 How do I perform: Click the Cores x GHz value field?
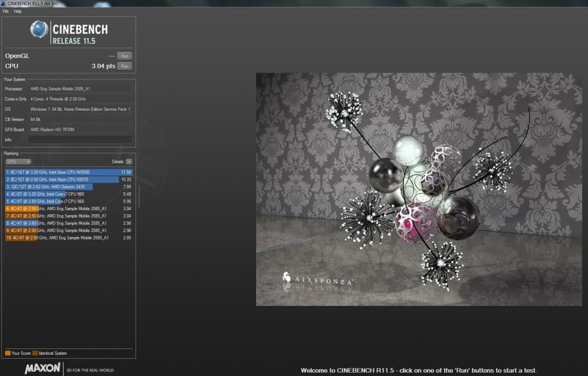coord(80,99)
